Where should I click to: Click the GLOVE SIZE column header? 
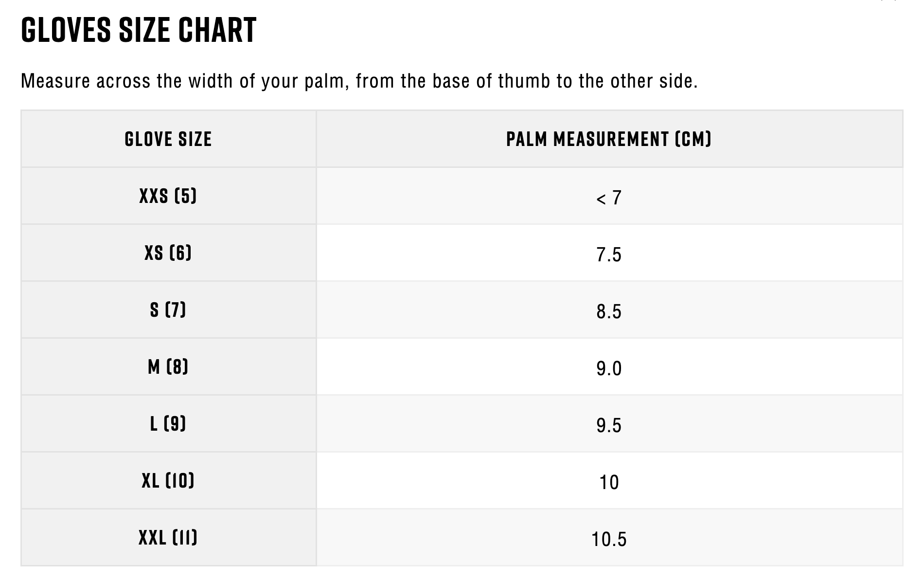[168, 139]
